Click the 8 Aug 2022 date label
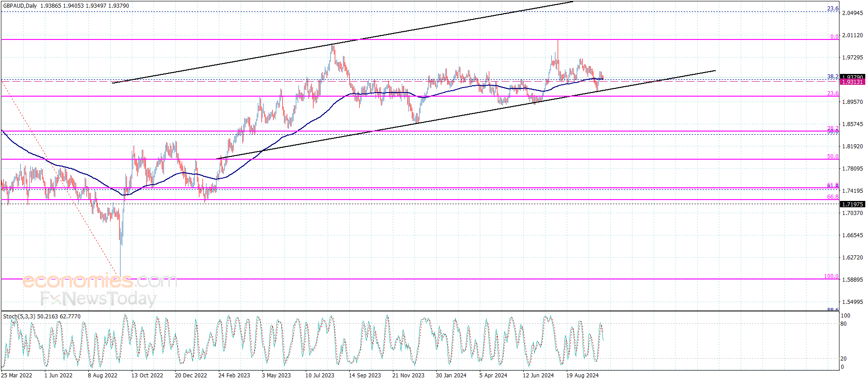The image size is (868, 381). [x=102, y=375]
